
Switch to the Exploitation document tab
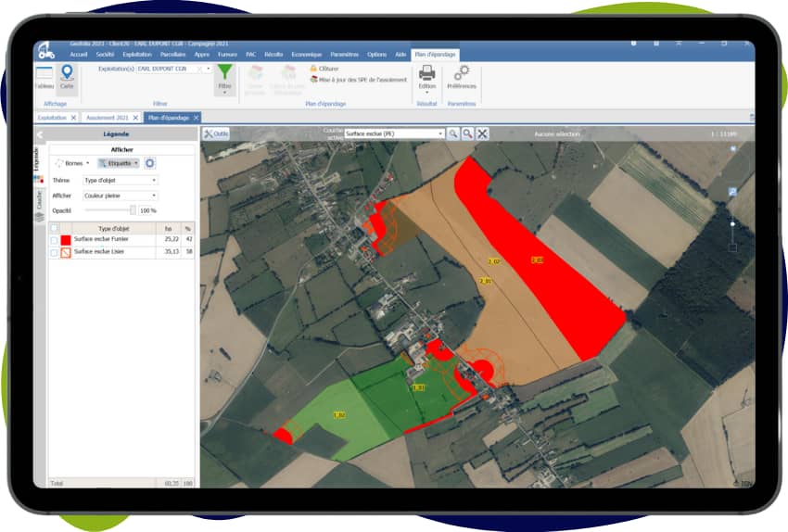coord(52,118)
